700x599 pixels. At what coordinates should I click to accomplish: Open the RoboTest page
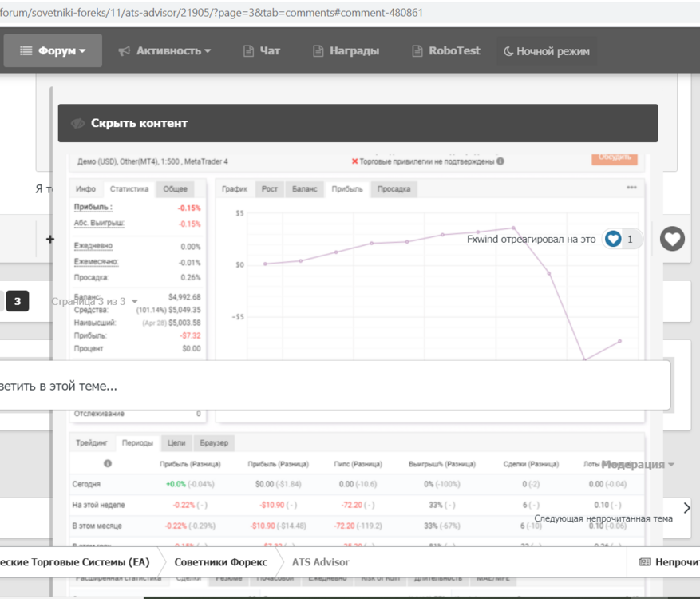click(x=445, y=51)
